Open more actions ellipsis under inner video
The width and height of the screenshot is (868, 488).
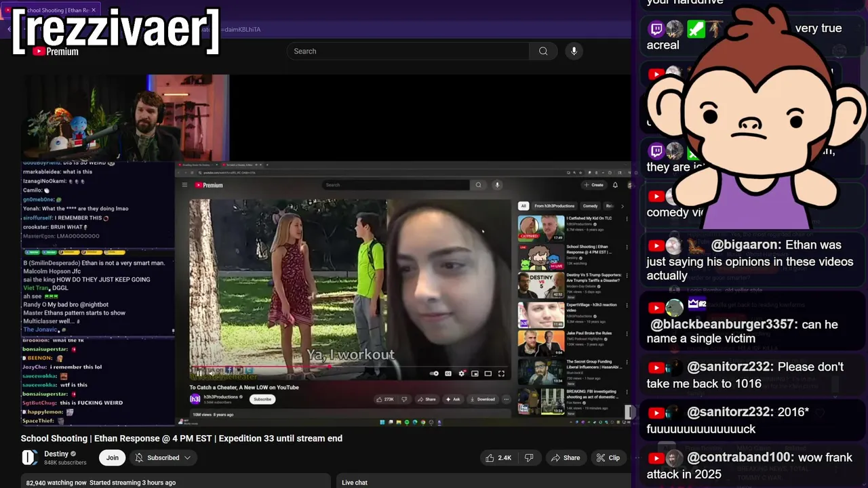[x=506, y=399]
